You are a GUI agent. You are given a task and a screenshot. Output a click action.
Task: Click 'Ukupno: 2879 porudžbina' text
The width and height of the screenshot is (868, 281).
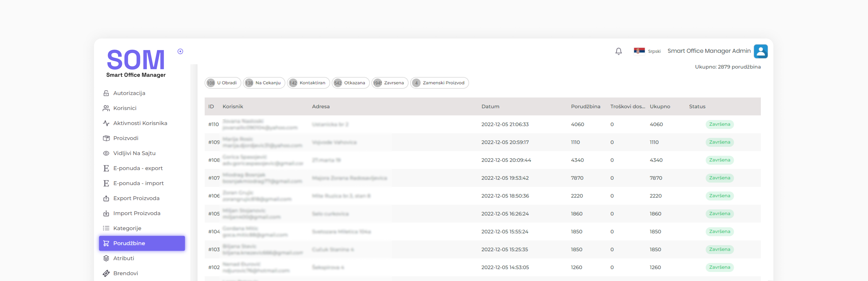pos(728,67)
